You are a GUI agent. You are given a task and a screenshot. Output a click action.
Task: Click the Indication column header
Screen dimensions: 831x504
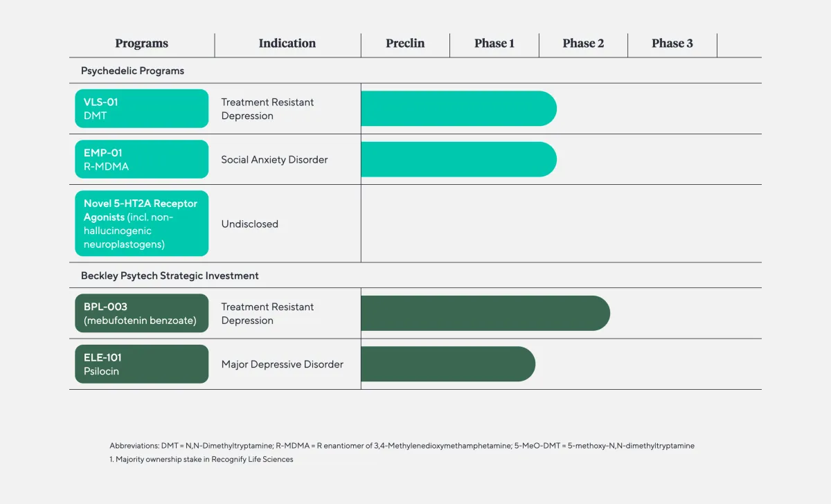(287, 43)
